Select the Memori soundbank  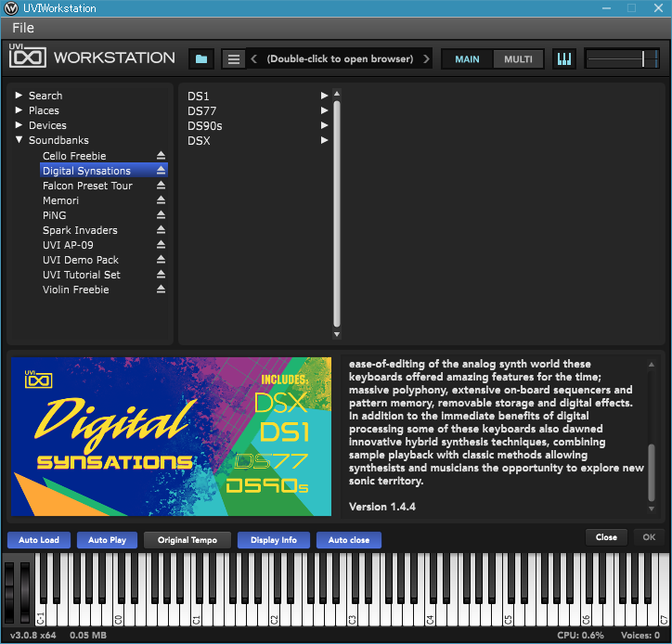pyautogui.click(x=60, y=200)
